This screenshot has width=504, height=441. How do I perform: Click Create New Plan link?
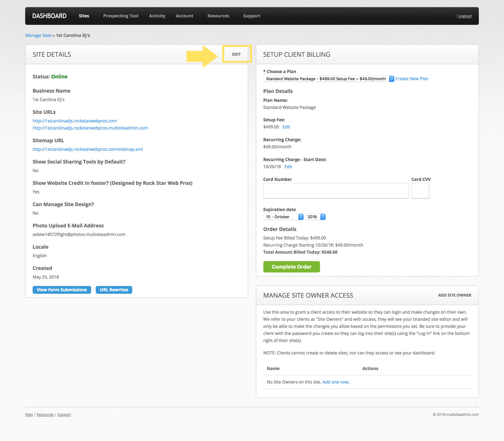[412, 79]
